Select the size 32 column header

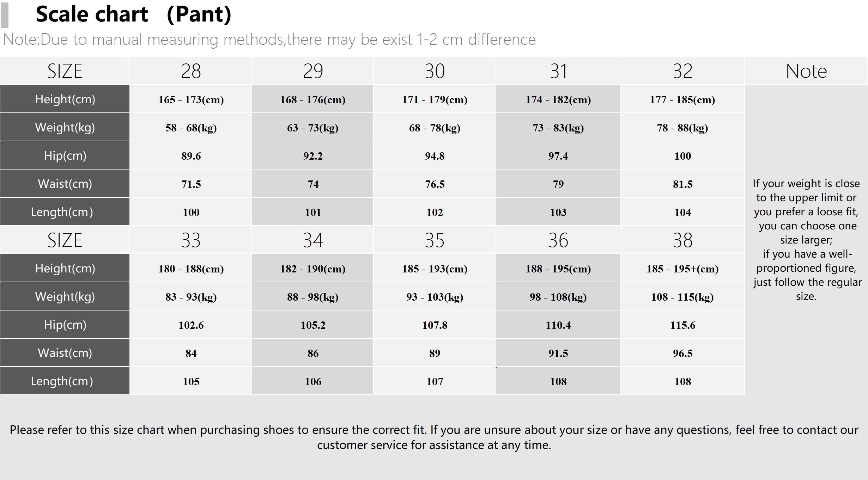(x=682, y=71)
